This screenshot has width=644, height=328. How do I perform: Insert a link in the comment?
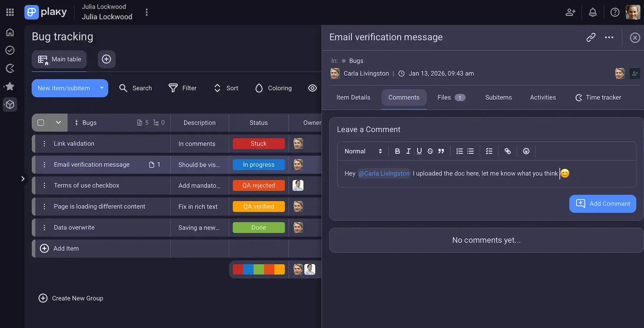[507, 151]
